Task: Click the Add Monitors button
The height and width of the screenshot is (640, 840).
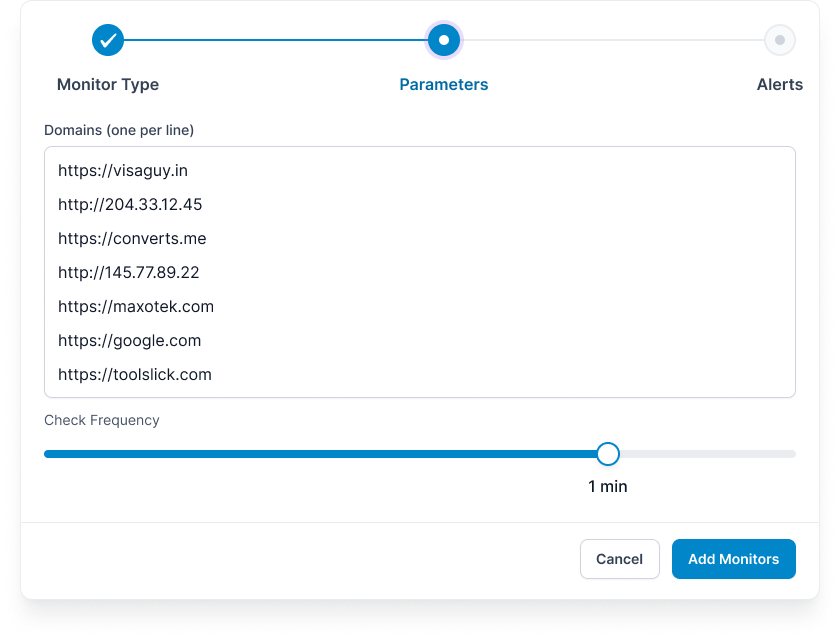Action: click(733, 559)
